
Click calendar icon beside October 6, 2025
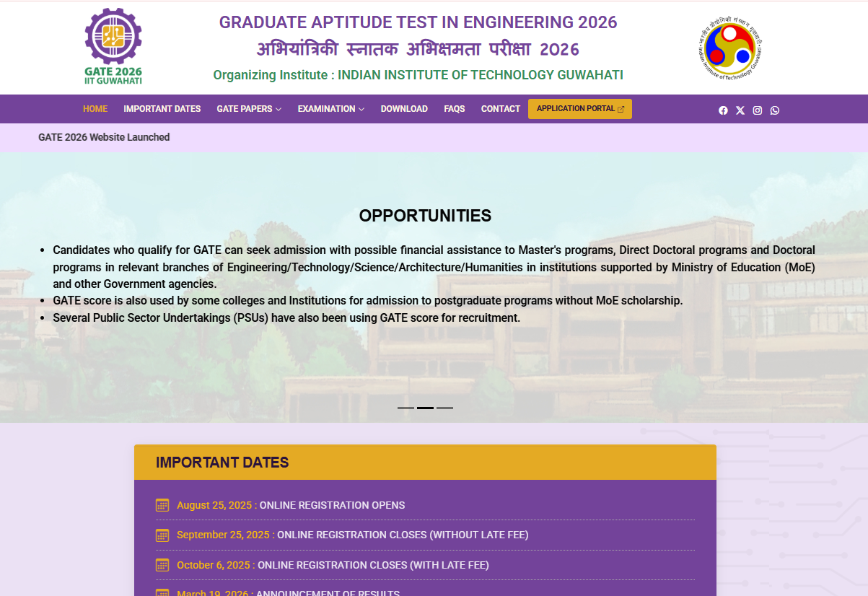point(162,565)
